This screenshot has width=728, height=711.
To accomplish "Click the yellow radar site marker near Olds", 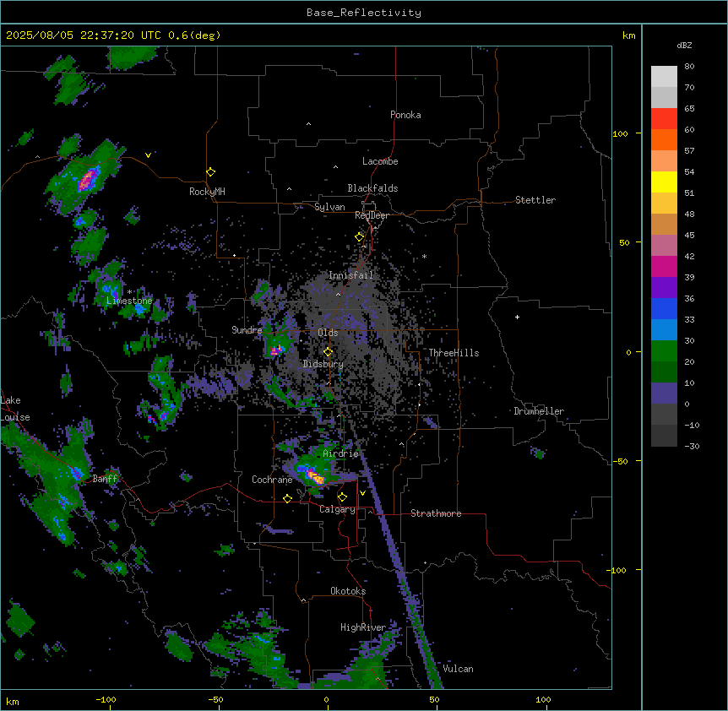I will coord(328,352).
